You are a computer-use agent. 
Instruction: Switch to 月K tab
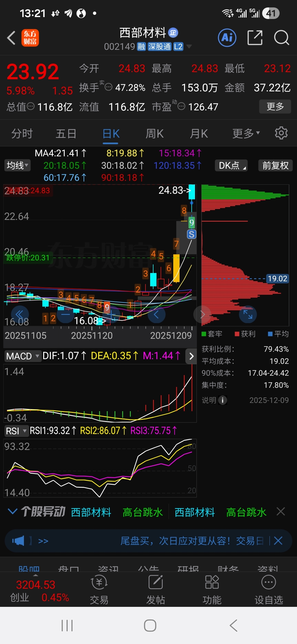point(199,133)
